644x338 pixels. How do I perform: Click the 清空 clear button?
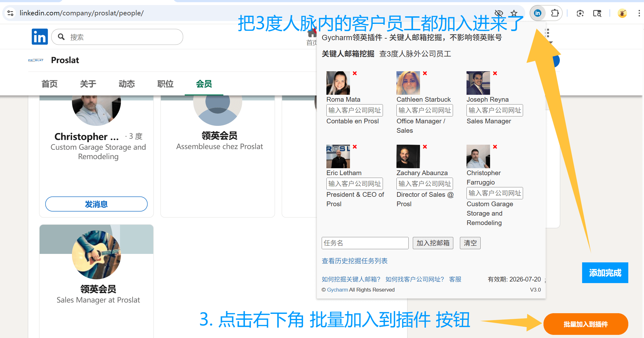(470, 243)
